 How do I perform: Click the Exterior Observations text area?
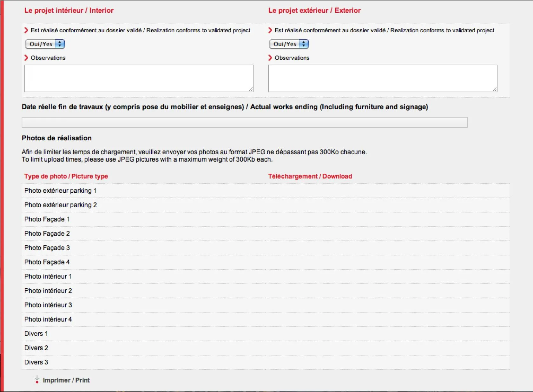click(382, 78)
